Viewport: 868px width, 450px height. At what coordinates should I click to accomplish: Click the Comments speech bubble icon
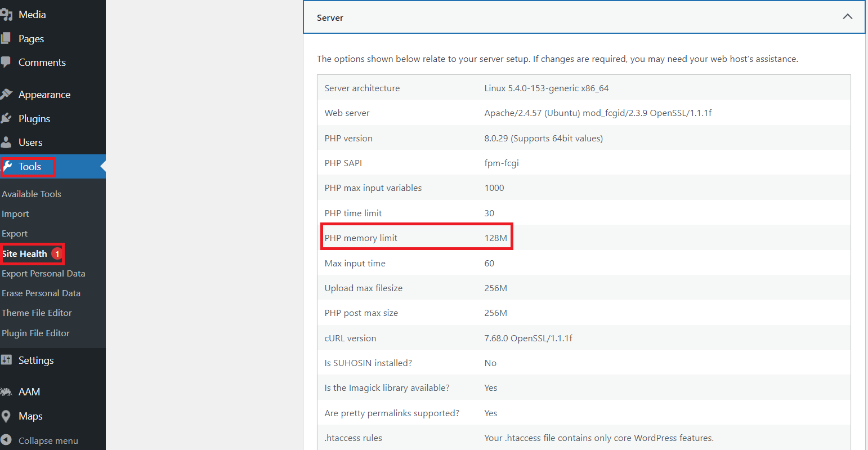[6, 63]
